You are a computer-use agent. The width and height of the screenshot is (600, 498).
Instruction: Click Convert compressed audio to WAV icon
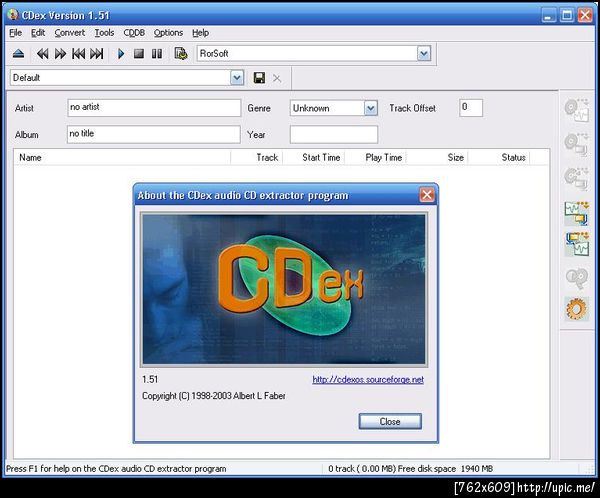point(577,244)
